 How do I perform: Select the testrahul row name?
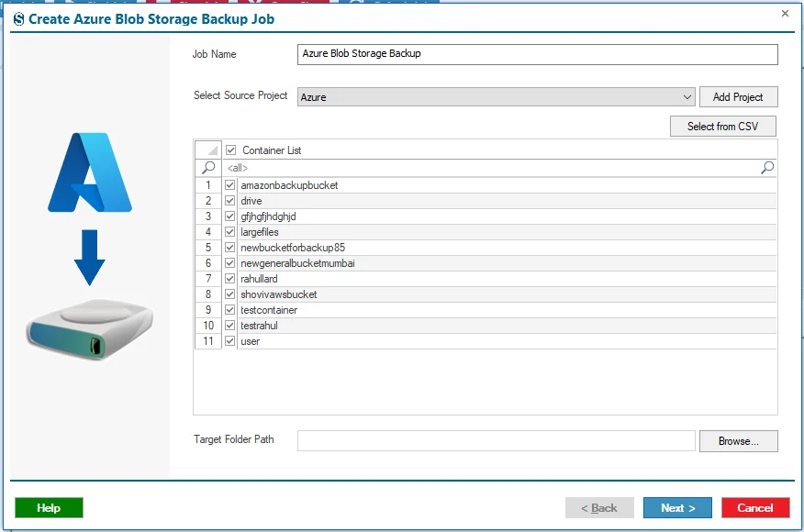(x=259, y=326)
